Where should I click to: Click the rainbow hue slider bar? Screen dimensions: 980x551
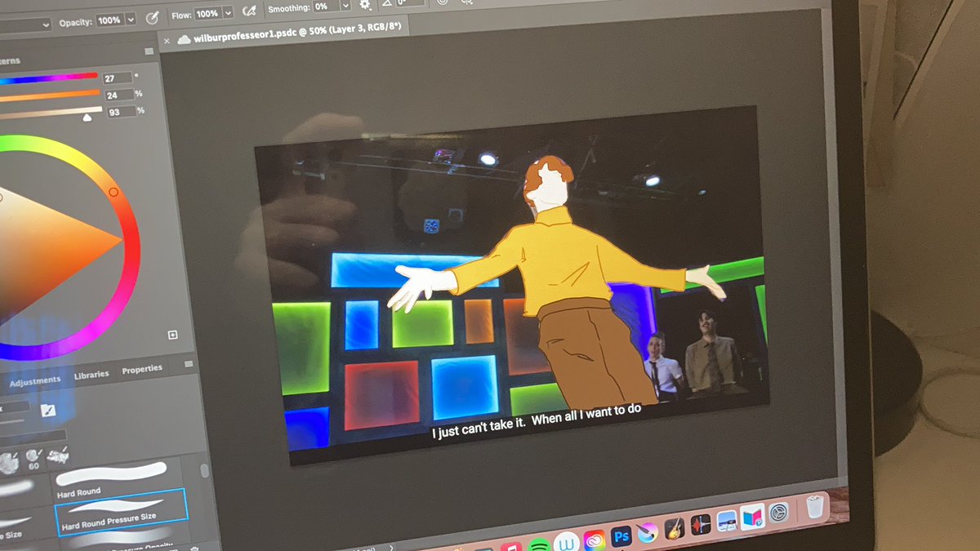[x=47, y=79]
